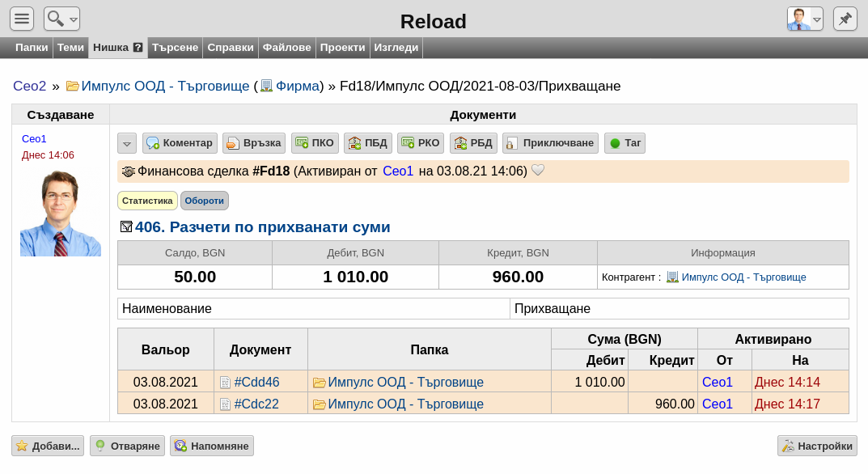
Task: Open the Справки menu
Action: click(x=231, y=48)
